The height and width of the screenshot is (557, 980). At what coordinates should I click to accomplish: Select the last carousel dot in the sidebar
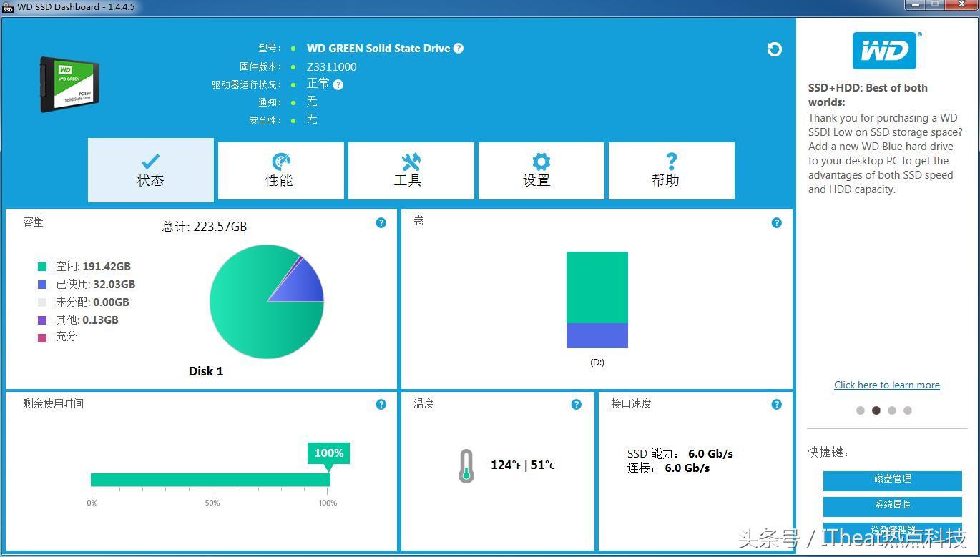tap(907, 410)
